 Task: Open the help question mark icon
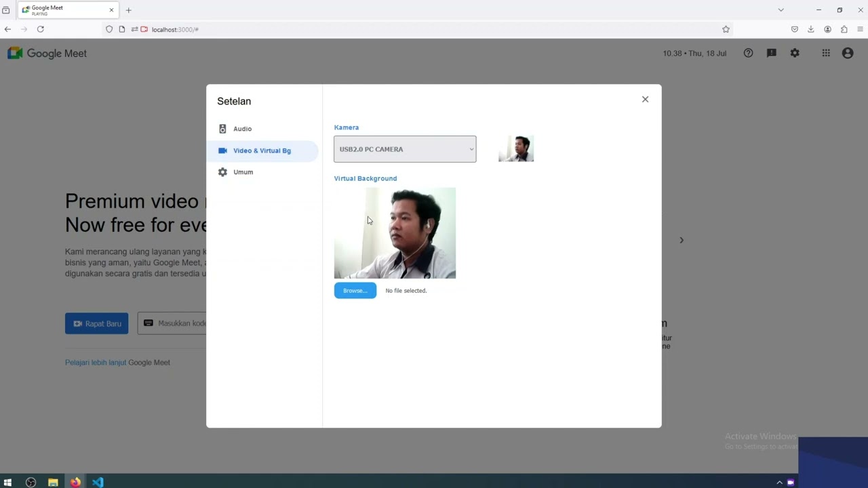click(x=748, y=53)
